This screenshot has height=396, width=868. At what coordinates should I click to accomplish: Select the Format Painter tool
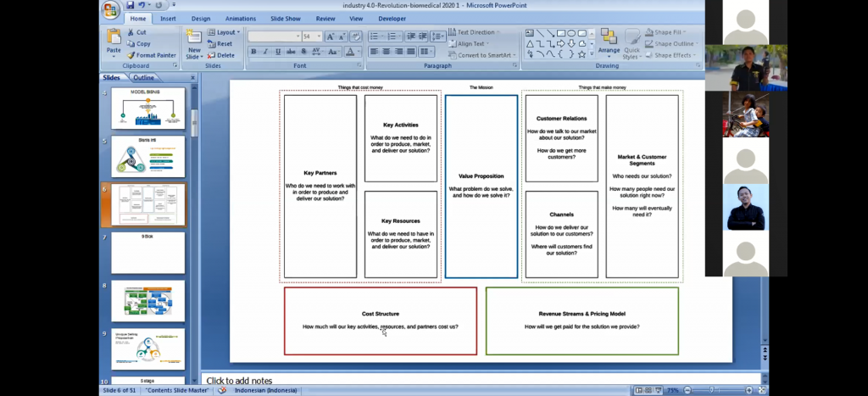tap(152, 55)
